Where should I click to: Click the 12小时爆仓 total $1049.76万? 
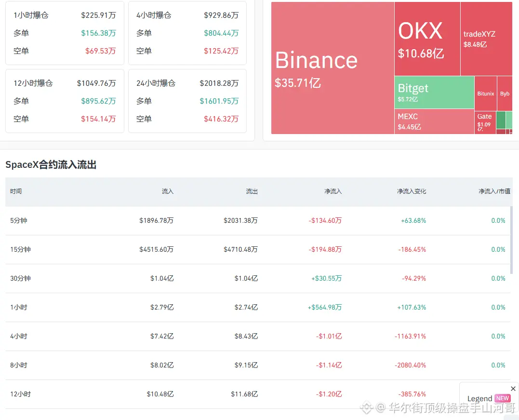click(96, 83)
